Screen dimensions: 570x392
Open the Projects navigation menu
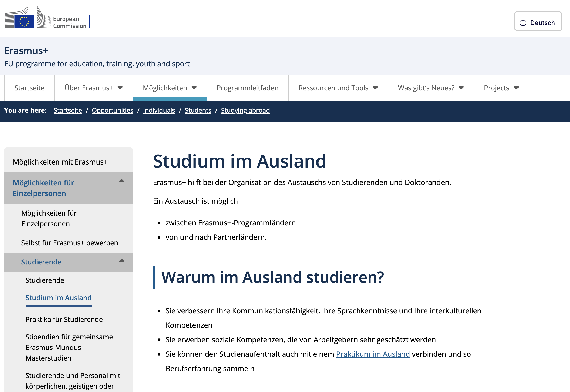[x=501, y=88]
